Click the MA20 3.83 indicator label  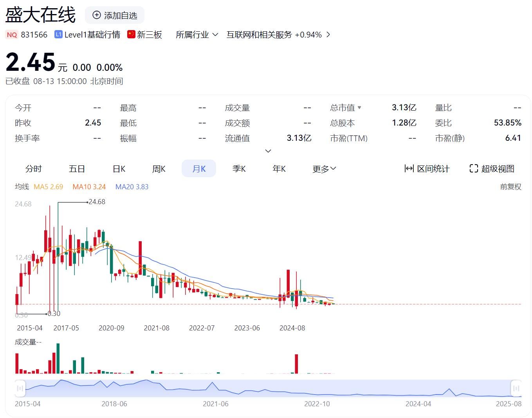click(132, 187)
